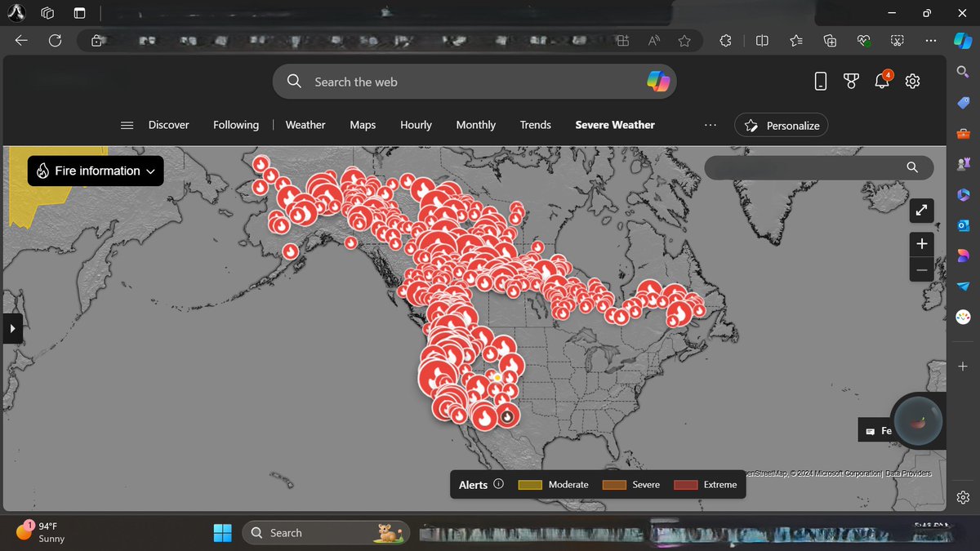Screen dimensions: 980x551
Task: Expand the Fire information dropdown
Action: tap(95, 171)
